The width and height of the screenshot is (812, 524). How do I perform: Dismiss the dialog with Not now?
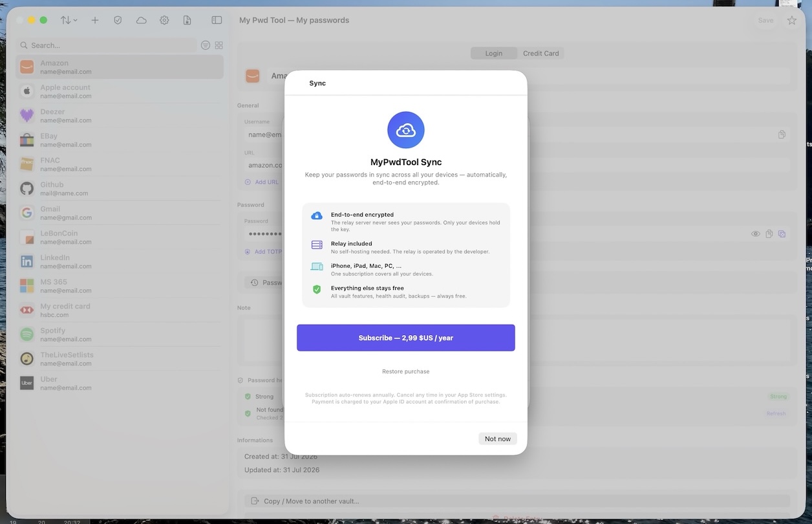(498, 439)
